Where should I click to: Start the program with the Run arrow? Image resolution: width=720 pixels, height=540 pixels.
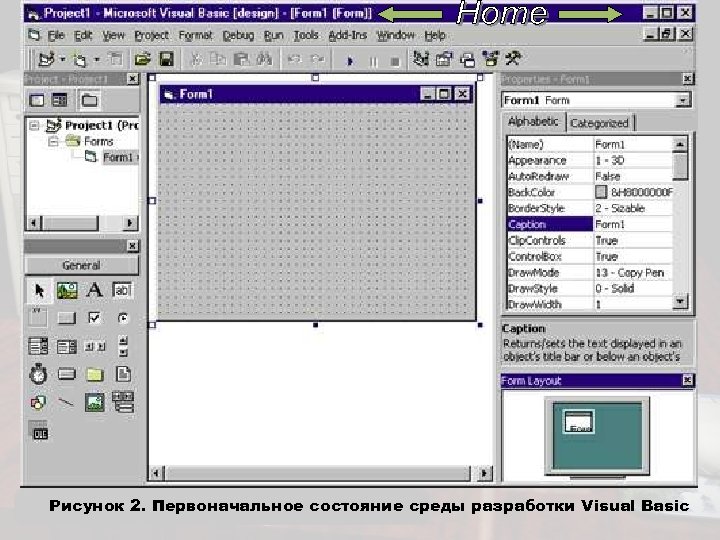tap(350, 60)
